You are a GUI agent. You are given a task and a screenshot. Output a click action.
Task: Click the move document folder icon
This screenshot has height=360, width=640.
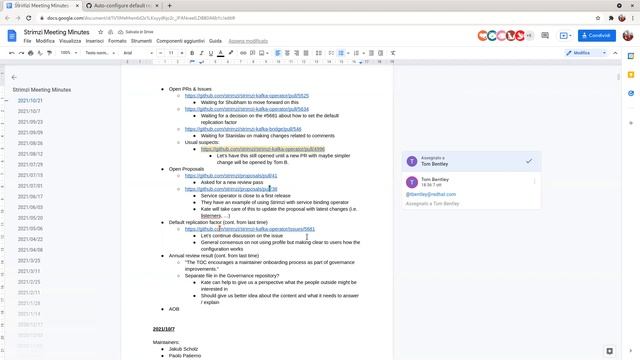(110, 32)
